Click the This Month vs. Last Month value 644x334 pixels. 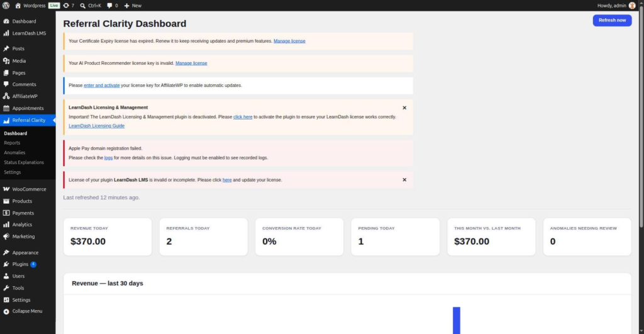pos(472,242)
